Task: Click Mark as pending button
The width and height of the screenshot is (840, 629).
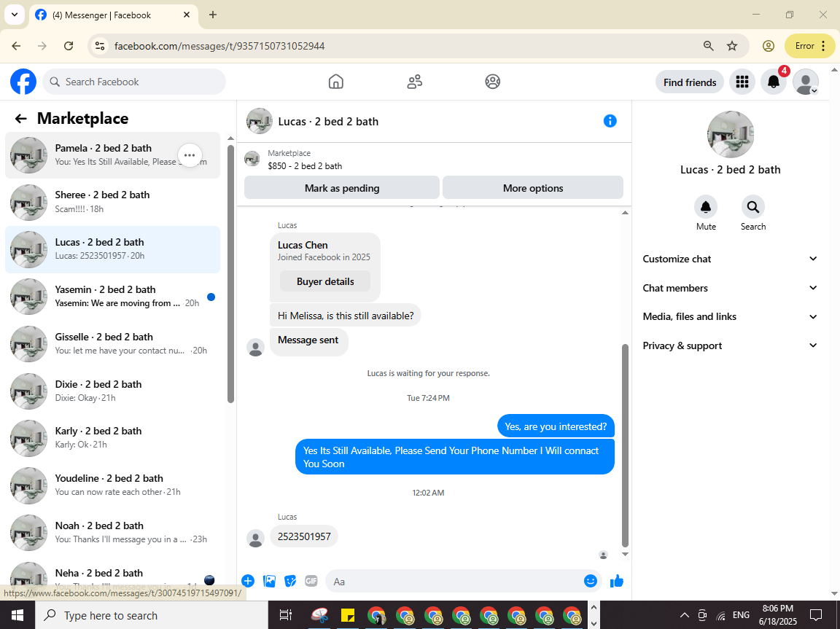Action: click(342, 188)
